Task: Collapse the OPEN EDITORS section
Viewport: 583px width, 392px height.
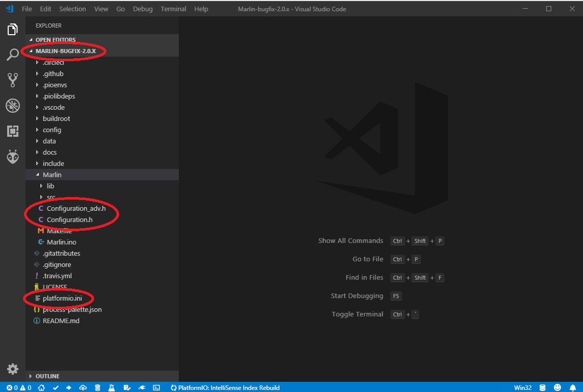Action: pos(102,40)
